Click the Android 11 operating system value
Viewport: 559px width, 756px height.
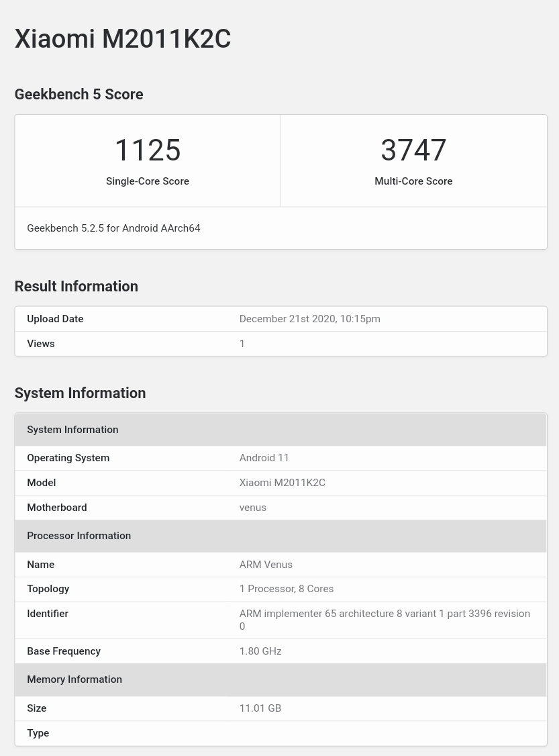[264, 458]
